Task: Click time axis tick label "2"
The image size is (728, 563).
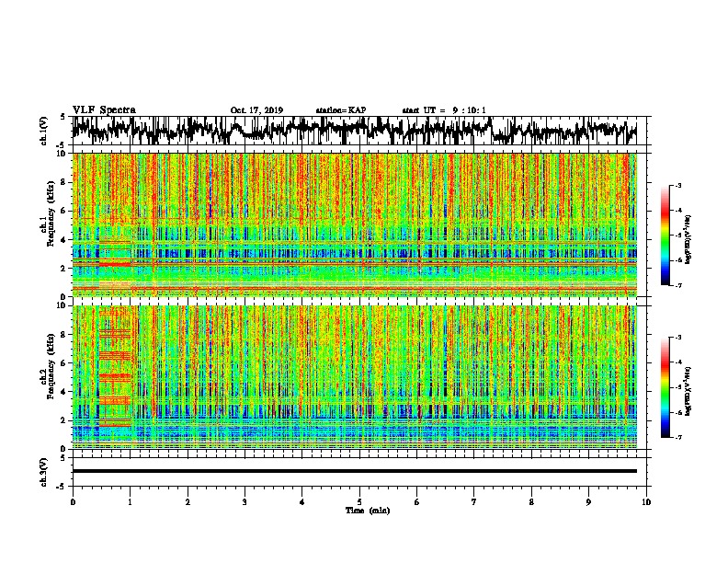Action: pos(188,502)
